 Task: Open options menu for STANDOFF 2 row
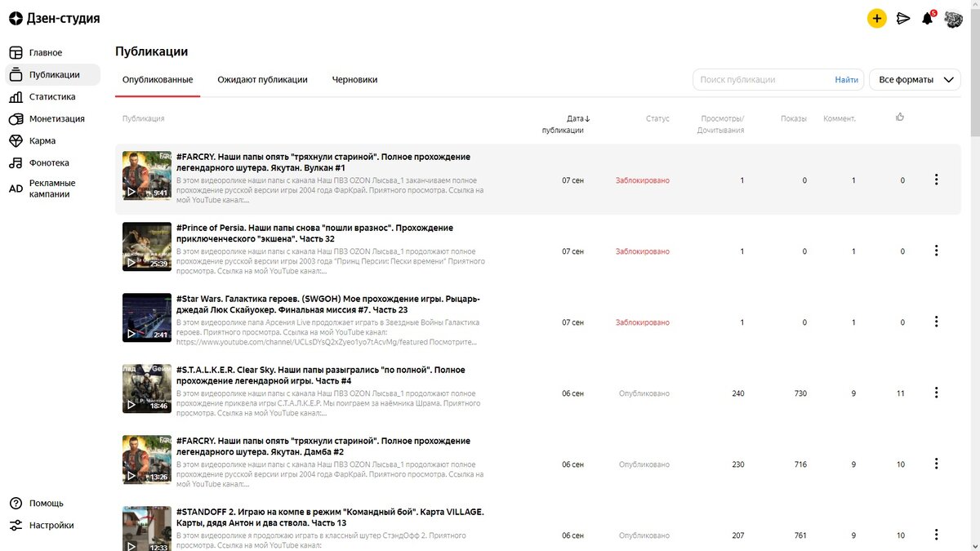click(936, 535)
